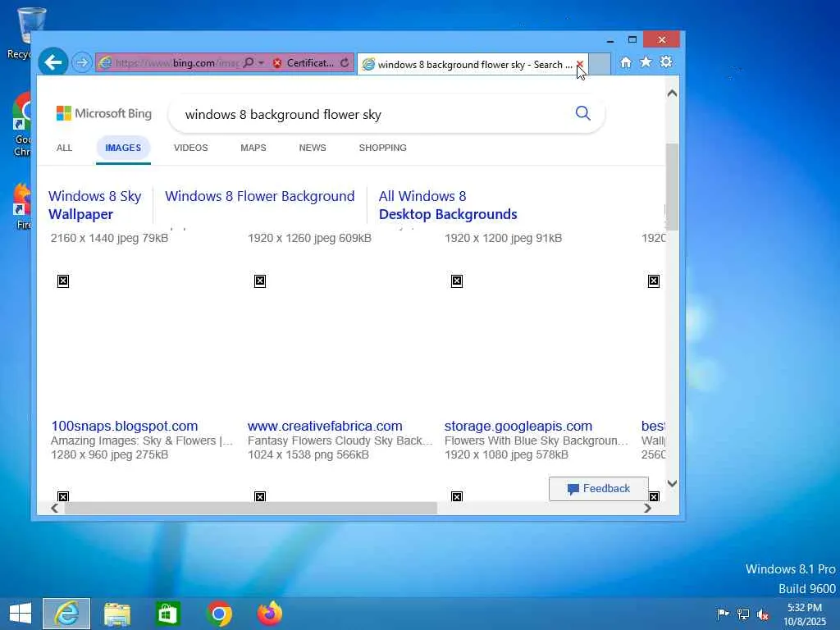Screen dimensions: 840x630
Task: Open Favorites with the star icon
Action: [x=646, y=62]
